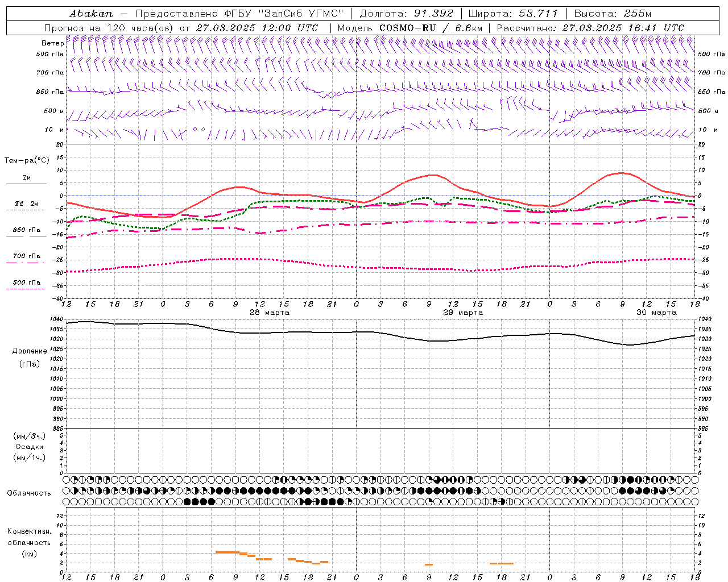Click the Конвективн. label

[x=29, y=531]
